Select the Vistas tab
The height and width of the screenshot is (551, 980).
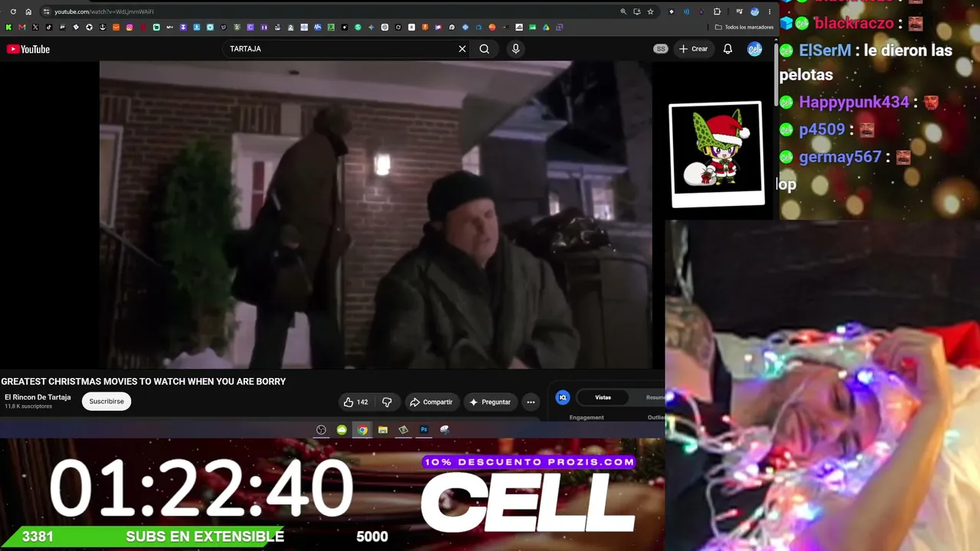point(603,397)
